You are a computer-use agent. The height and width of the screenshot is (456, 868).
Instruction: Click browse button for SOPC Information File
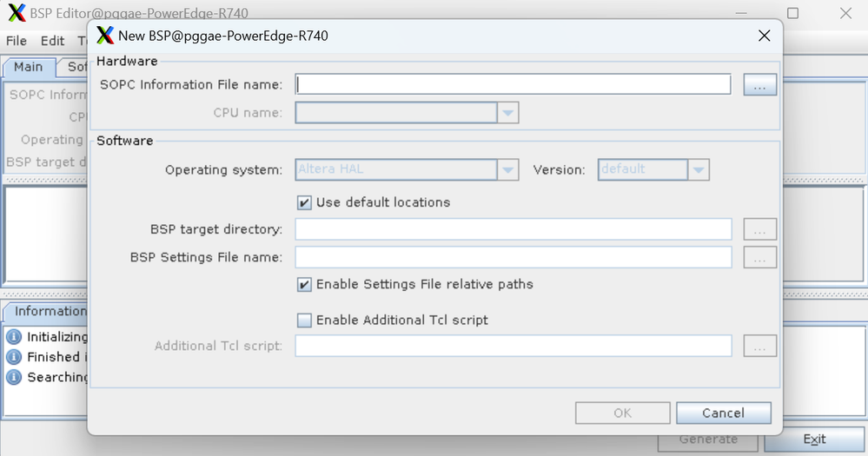(x=759, y=84)
